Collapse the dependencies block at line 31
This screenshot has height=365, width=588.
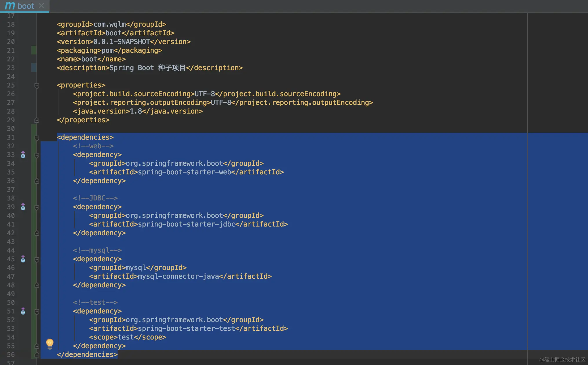point(37,138)
